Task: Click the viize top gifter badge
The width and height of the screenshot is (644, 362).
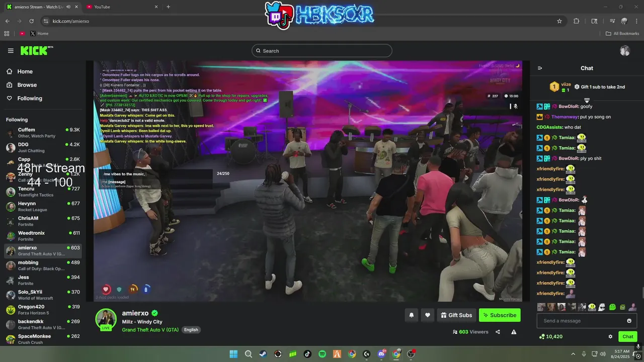Action: click(554, 87)
